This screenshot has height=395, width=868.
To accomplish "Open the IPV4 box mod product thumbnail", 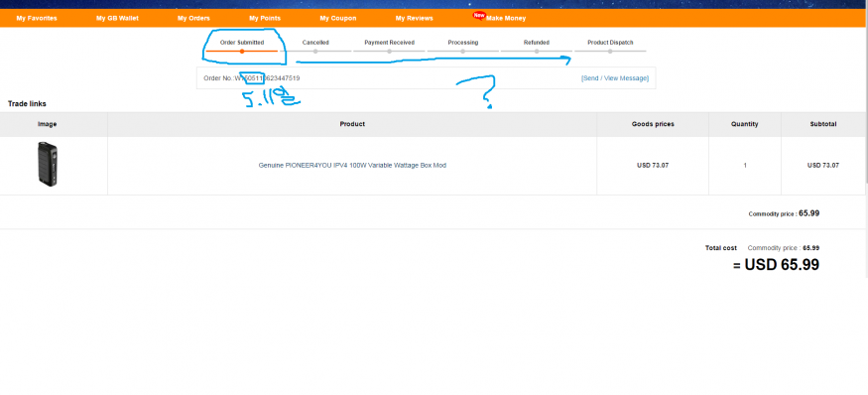I will (48, 164).
